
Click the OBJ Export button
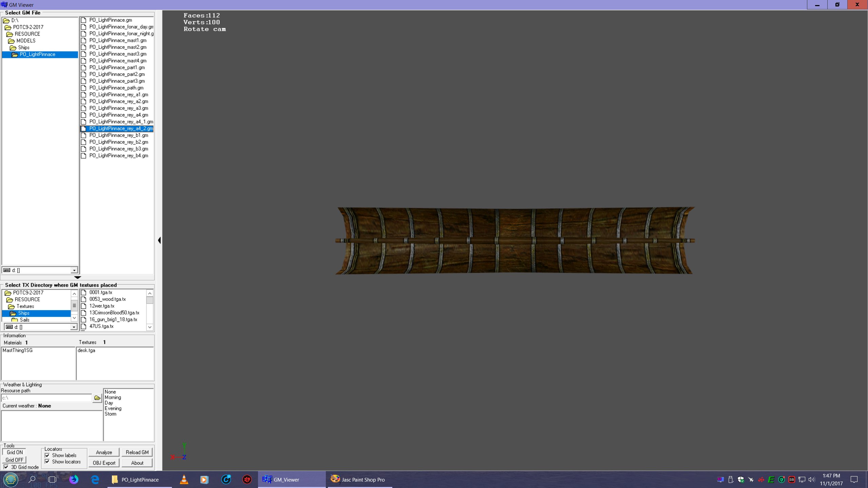[x=104, y=463]
